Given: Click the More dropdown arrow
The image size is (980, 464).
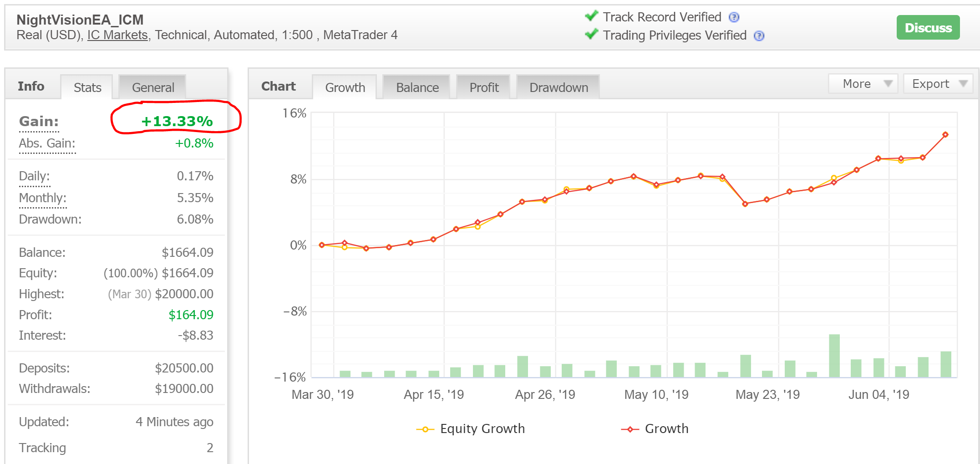Looking at the screenshot, I should click(x=888, y=84).
